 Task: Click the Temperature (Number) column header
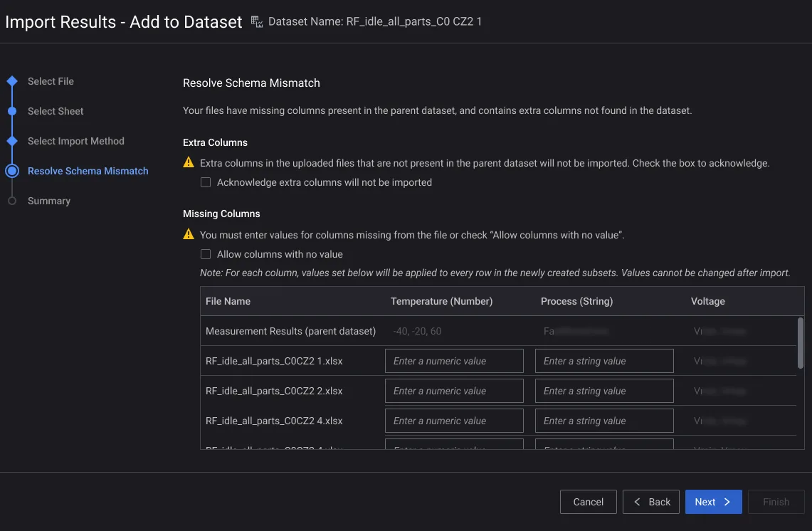442,302
